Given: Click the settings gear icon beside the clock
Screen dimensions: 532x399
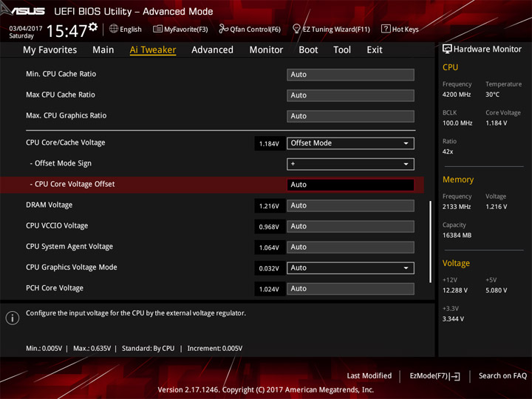Looking at the screenshot, I should (x=93, y=27).
